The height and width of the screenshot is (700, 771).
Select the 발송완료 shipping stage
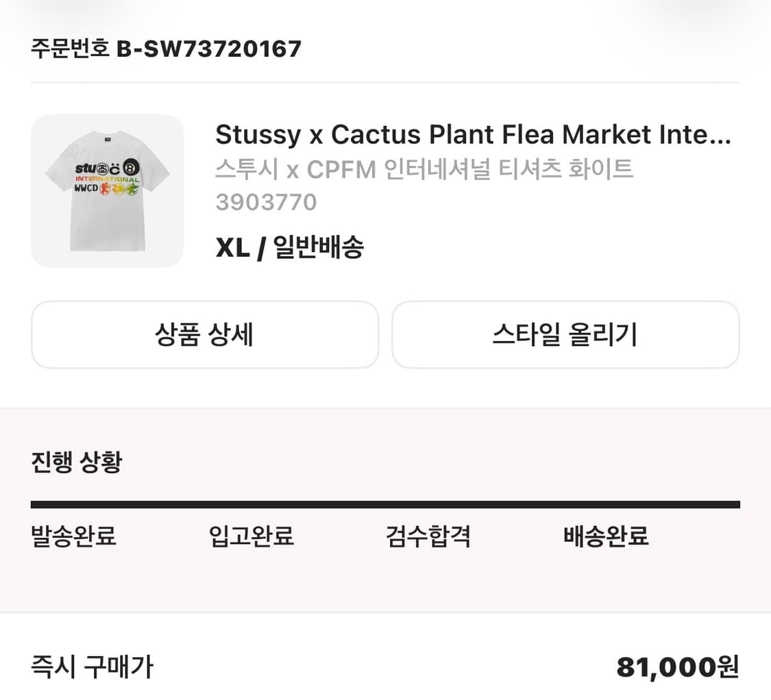[73, 538]
